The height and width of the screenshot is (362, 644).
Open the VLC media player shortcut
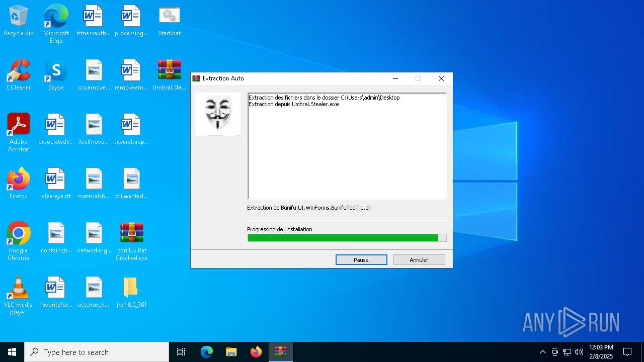(x=19, y=296)
